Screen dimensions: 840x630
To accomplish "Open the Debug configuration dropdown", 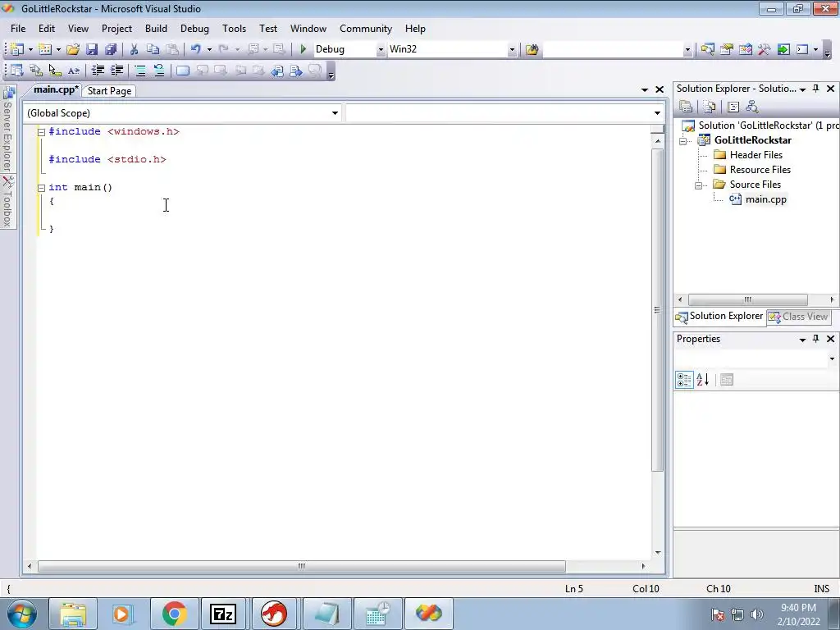I will [x=381, y=49].
